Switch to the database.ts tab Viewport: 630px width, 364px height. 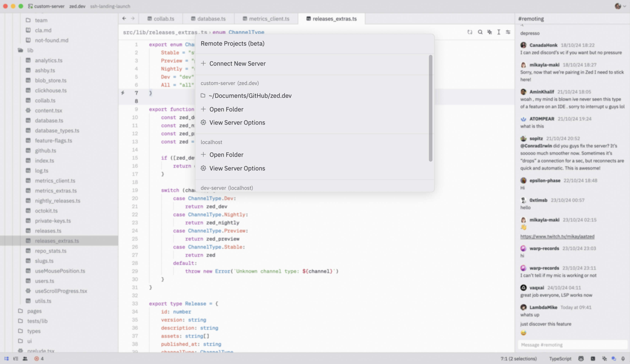208,19
